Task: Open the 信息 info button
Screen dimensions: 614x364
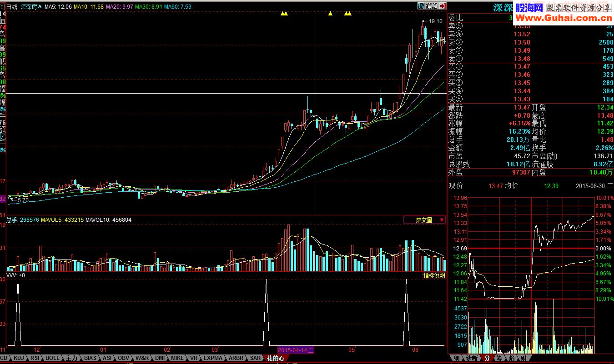Action: coord(432,6)
